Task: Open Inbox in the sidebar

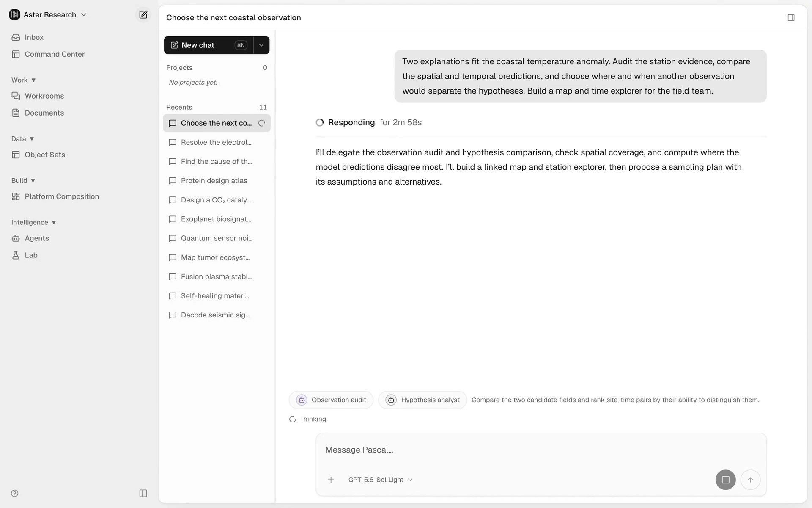Action: pos(34,37)
